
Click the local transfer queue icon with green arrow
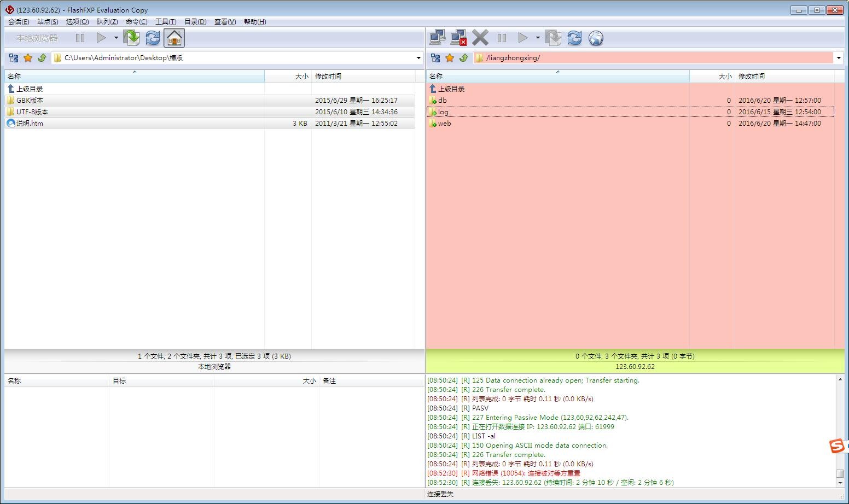coord(131,38)
